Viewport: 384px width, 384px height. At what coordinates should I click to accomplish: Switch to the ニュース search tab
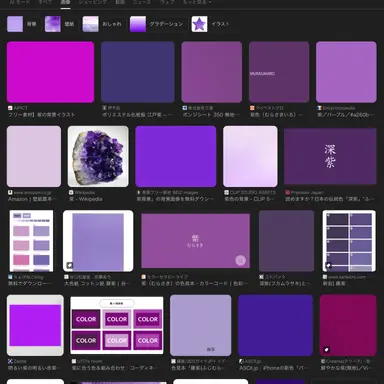(142, 2)
